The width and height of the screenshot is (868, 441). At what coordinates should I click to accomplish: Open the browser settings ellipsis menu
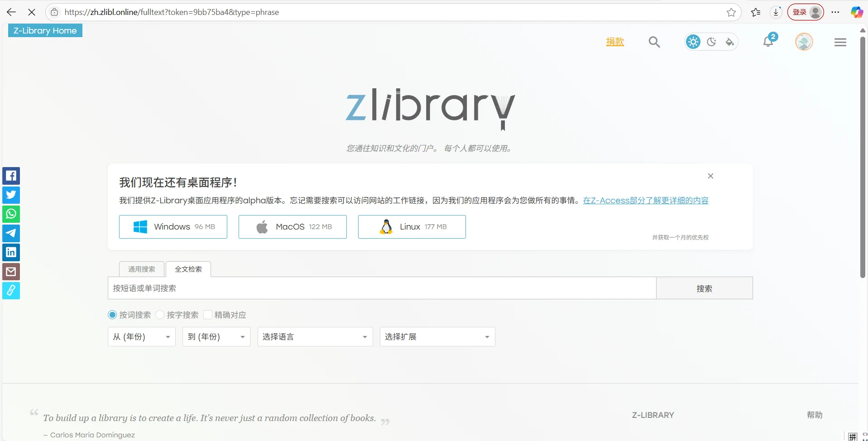835,12
